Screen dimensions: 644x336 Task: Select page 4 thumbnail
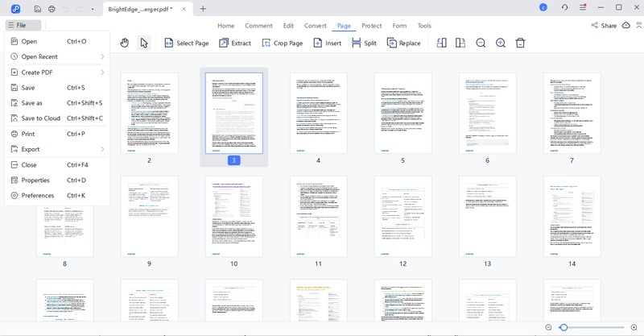tap(319, 113)
